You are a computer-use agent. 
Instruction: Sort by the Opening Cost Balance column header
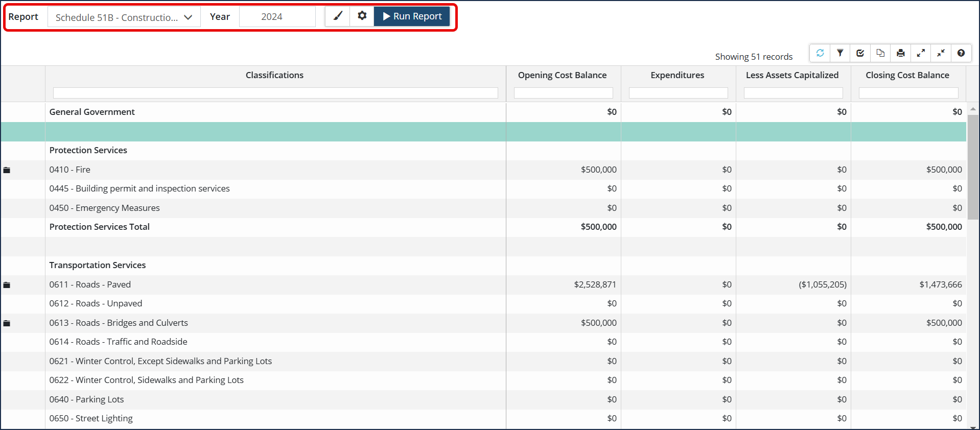[562, 75]
